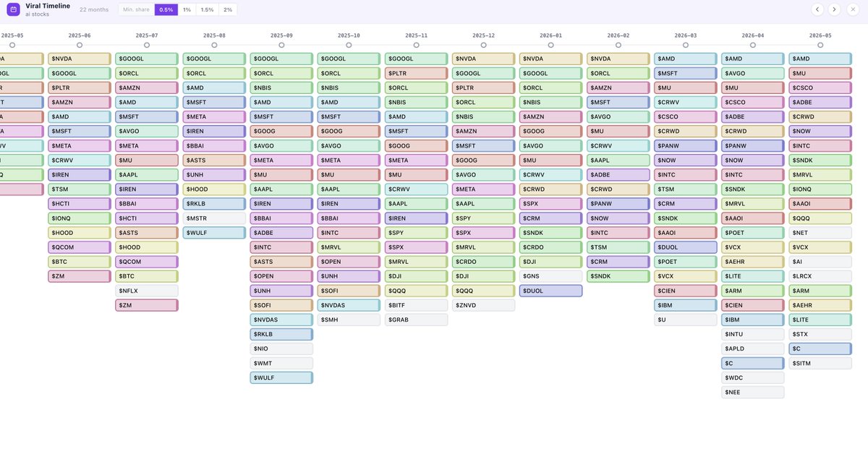Click the 2025-07 timeline marker
868x457 pixels.
(147, 45)
